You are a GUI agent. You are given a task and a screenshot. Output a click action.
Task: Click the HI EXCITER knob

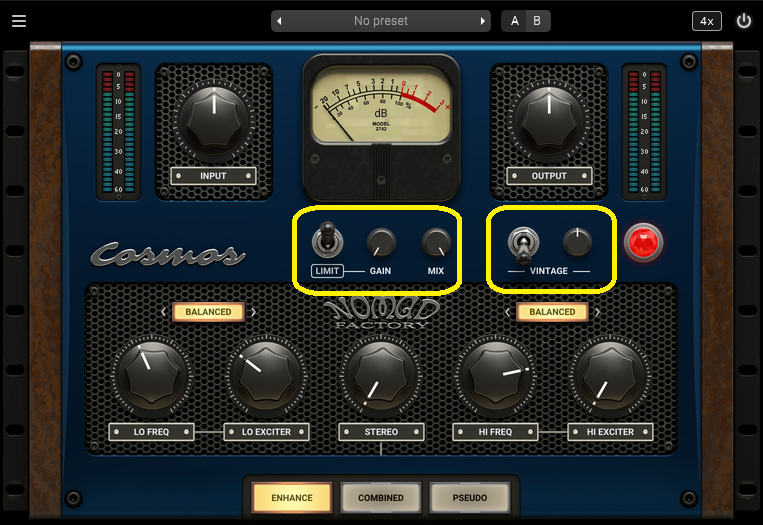(610, 376)
